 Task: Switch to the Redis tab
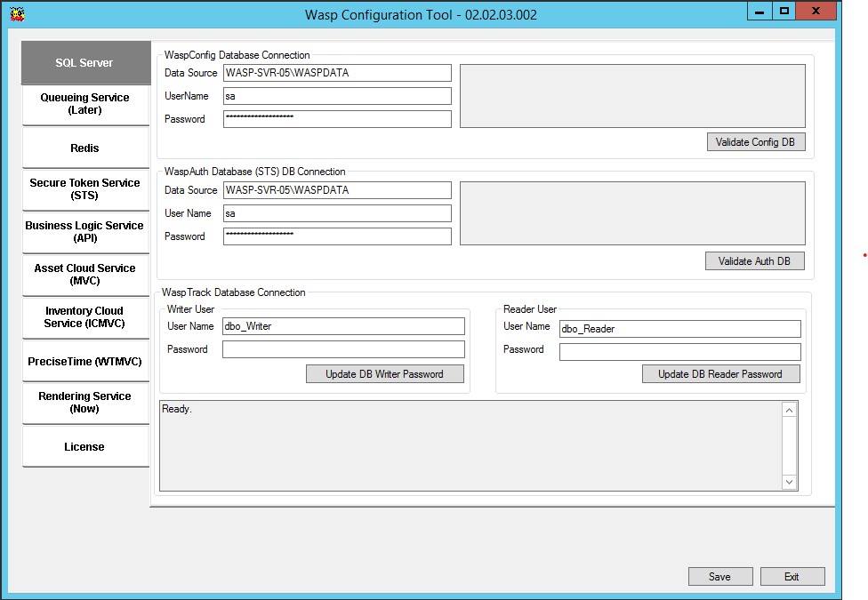(85, 148)
